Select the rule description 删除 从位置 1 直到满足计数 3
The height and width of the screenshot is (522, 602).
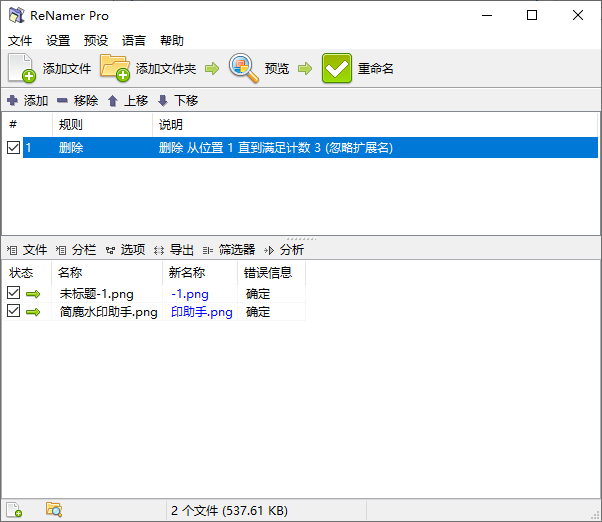point(276,148)
